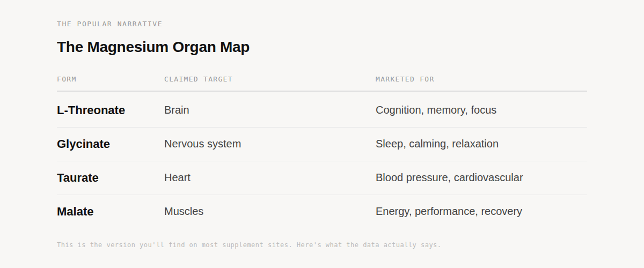Click the Taurate form name
Viewport: 644px width, 268px height.
77,178
